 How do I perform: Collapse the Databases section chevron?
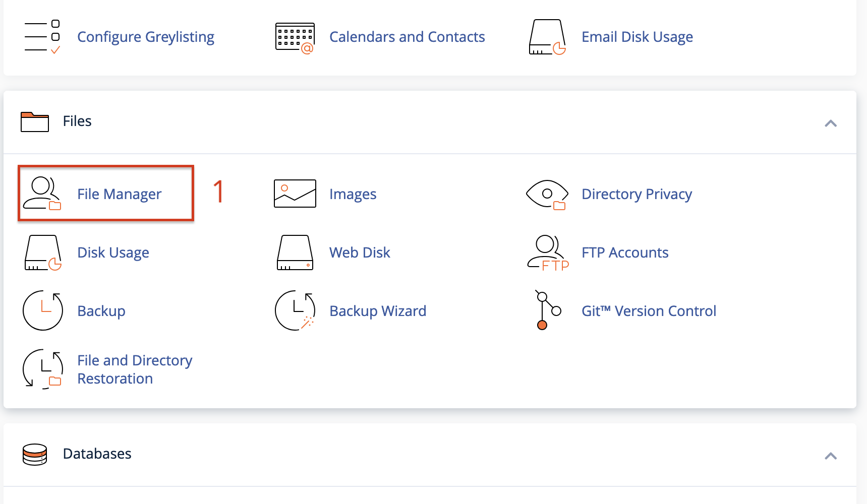(831, 456)
